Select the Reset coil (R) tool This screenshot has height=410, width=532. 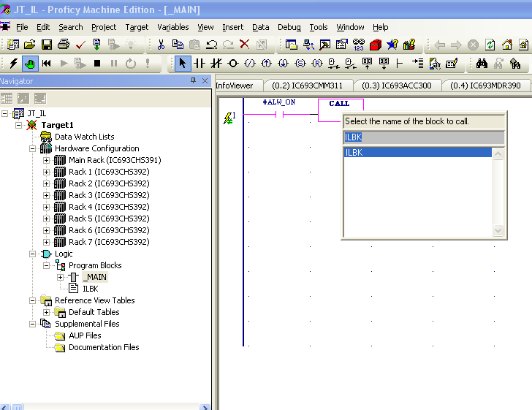(317, 64)
